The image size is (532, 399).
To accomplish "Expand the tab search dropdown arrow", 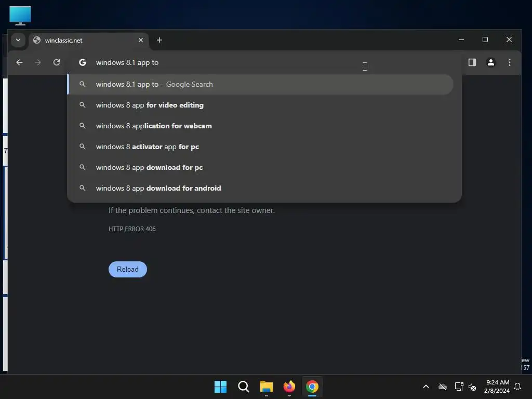I will (18, 40).
